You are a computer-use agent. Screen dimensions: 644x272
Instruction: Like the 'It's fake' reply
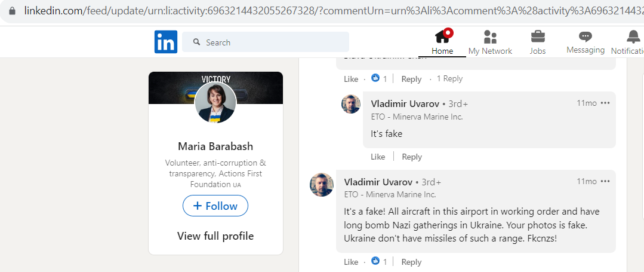coord(378,157)
